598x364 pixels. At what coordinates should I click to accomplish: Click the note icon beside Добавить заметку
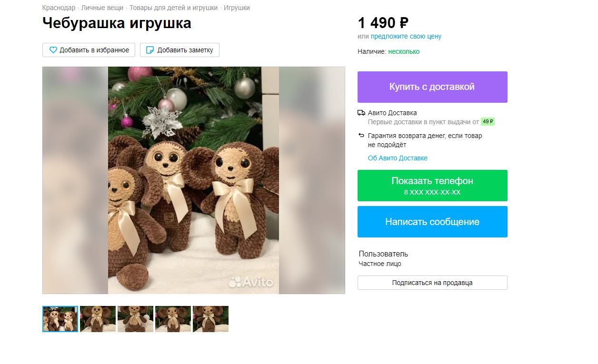(x=150, y=50)
